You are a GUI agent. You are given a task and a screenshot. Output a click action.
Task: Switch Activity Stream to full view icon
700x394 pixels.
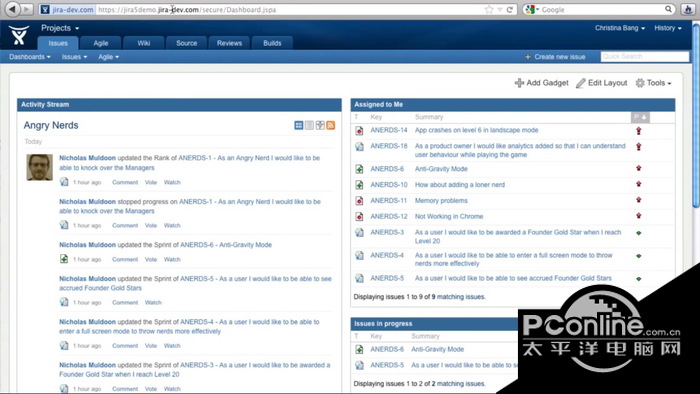pyautogui.click(x=299, y=125)
